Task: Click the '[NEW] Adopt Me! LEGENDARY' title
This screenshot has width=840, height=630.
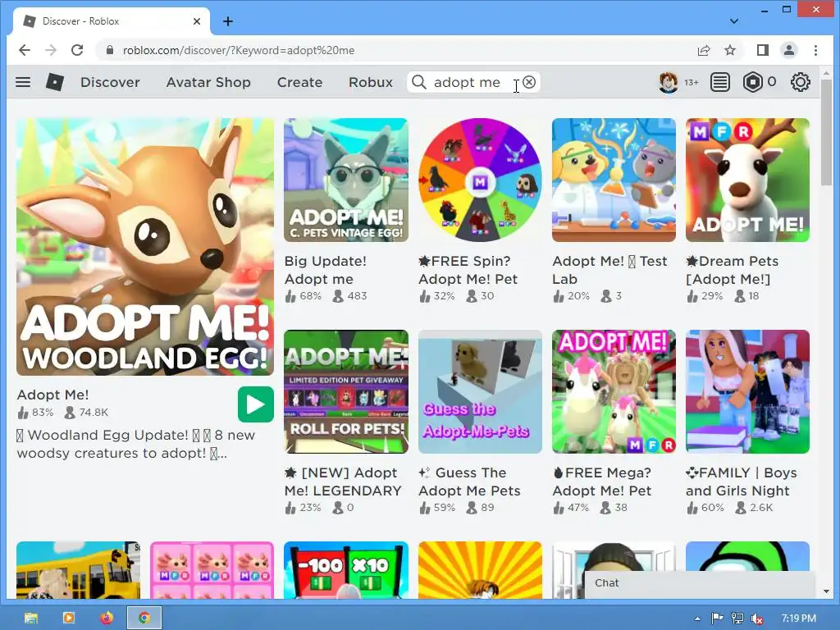Action: [343, 482]
